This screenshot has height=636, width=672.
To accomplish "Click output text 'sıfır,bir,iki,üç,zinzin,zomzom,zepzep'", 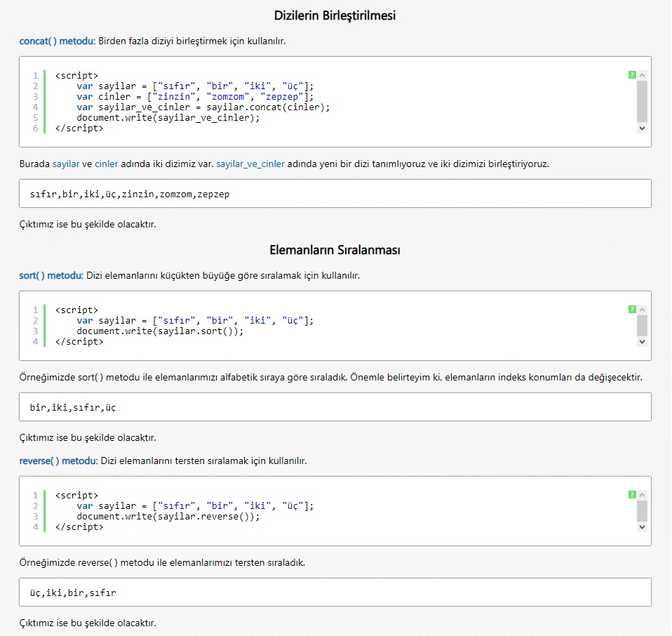I will point(130,194).
